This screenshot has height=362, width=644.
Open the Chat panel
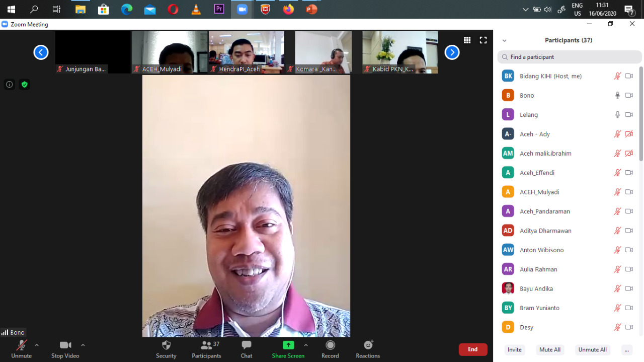(x=246, y=345)
